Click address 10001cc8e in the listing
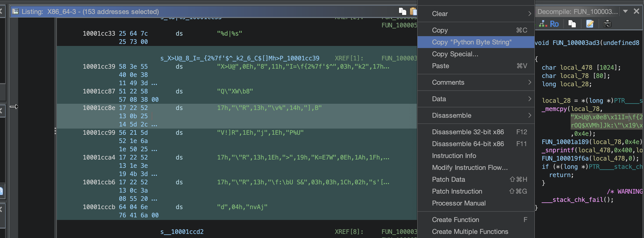 [x=99, y=108]
